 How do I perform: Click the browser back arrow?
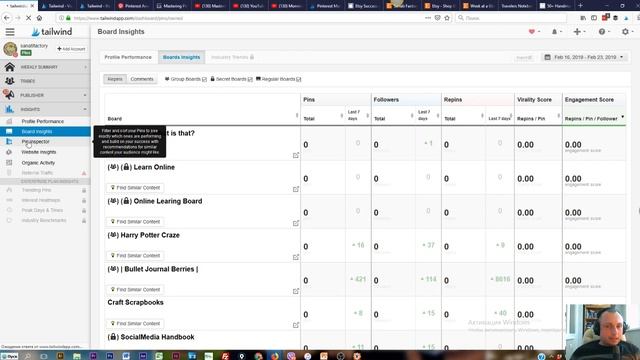[7, 18]
